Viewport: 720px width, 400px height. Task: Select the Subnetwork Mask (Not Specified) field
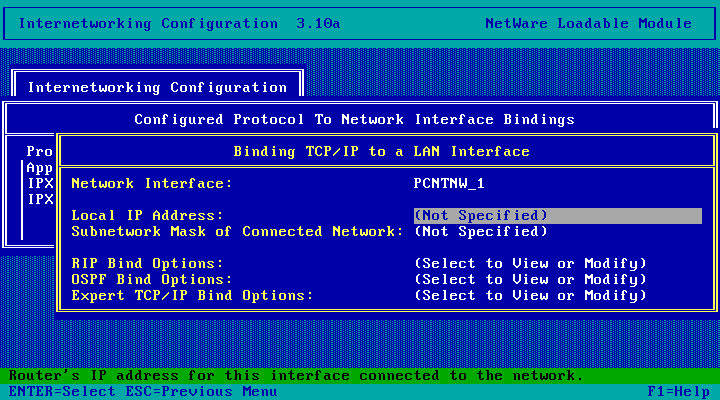point(481,231)
